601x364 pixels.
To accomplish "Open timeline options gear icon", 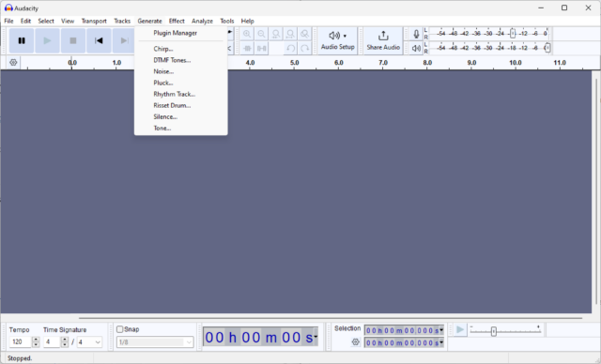I will tap(13, 63).
